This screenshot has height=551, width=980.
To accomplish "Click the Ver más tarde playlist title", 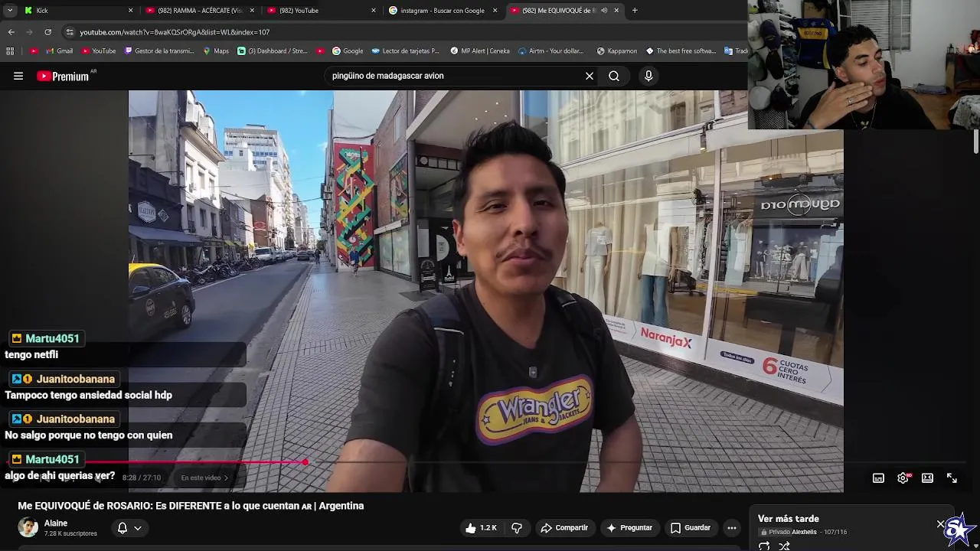I will [x=789, y=519].
